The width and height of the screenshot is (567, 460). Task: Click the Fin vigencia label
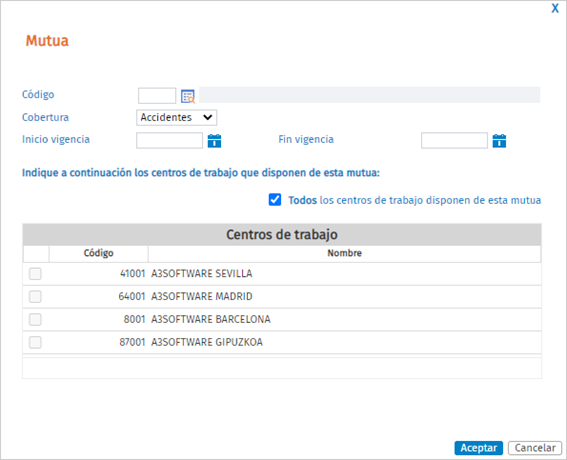[306, 140]
